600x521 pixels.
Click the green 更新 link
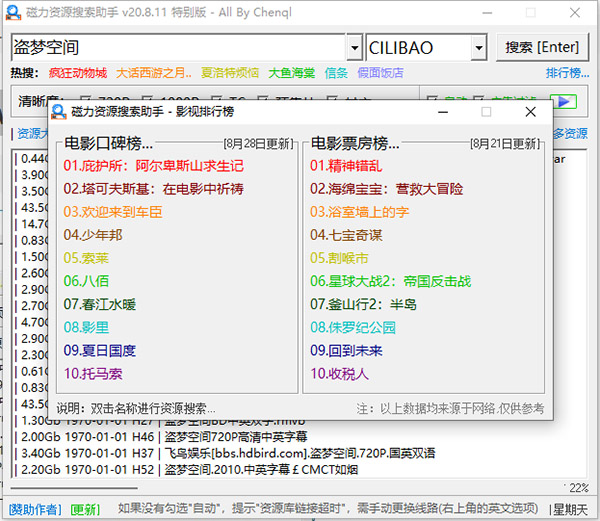pos(84,508)
